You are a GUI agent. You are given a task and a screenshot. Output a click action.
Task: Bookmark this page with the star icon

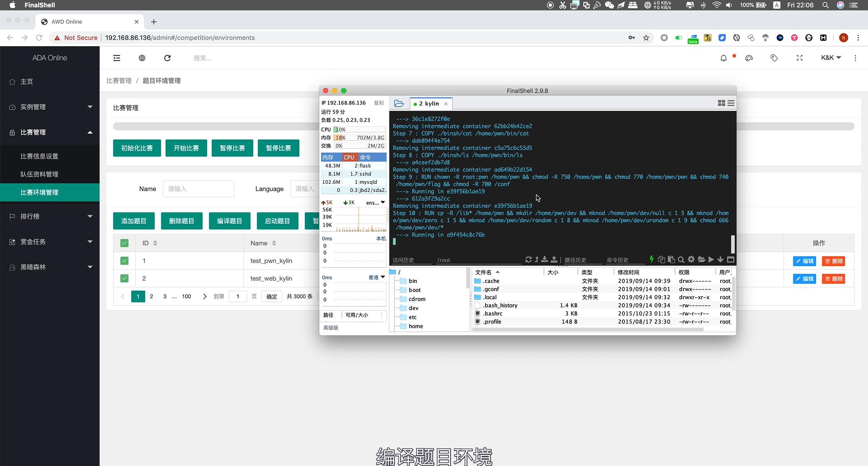point(646,38)
